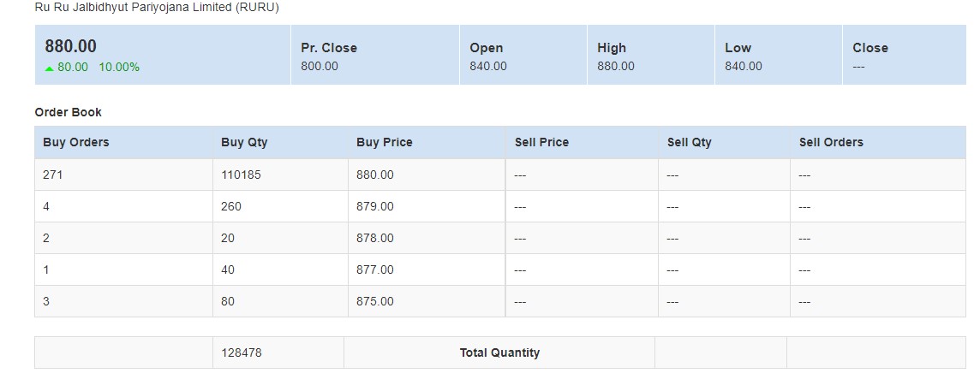Image resolution: width=980 pixels, height=385 pixels.
Task: Select the 10.00% percentage change value
Action: click(x=119, y=67)
